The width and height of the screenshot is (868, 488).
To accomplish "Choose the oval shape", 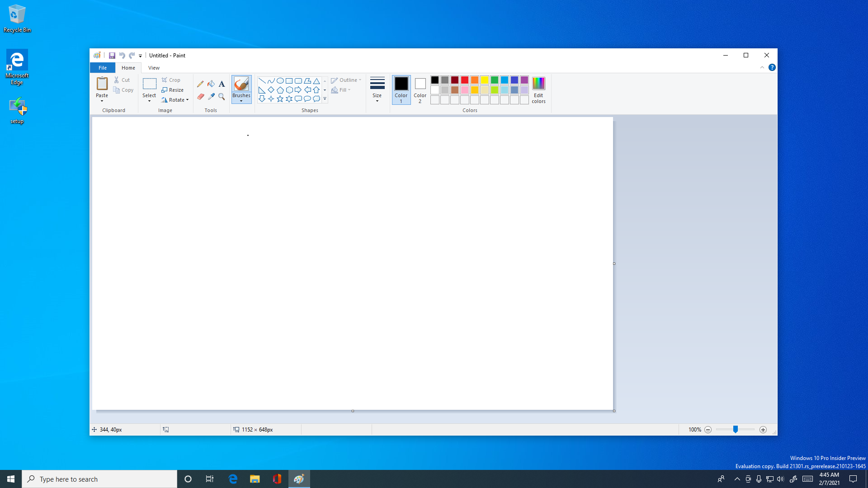I will 280,81.
